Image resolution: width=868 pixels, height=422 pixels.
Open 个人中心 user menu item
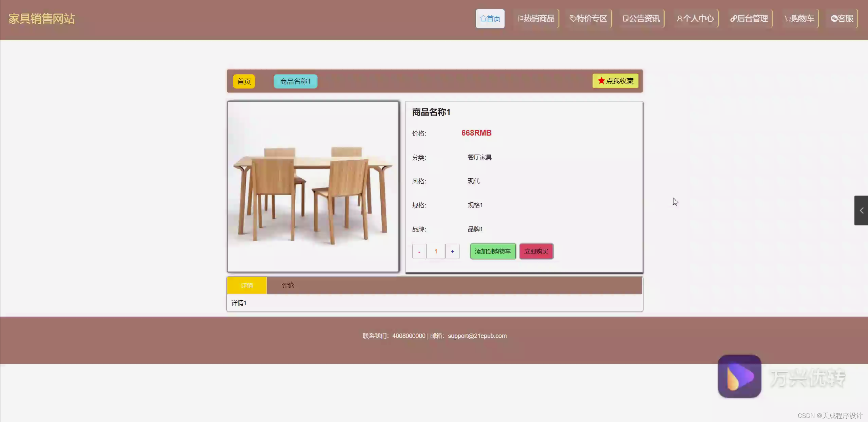tap(695, 19)
